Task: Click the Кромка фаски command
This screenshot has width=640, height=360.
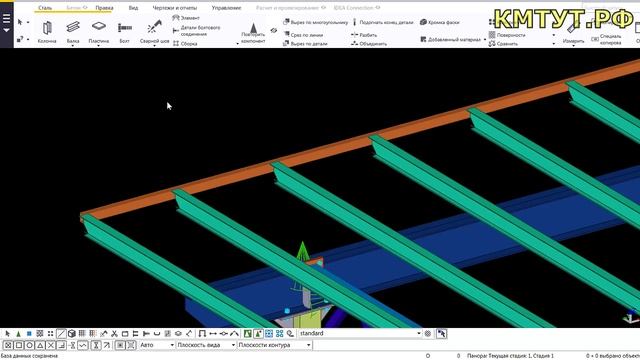Action: tap(440, 22)
